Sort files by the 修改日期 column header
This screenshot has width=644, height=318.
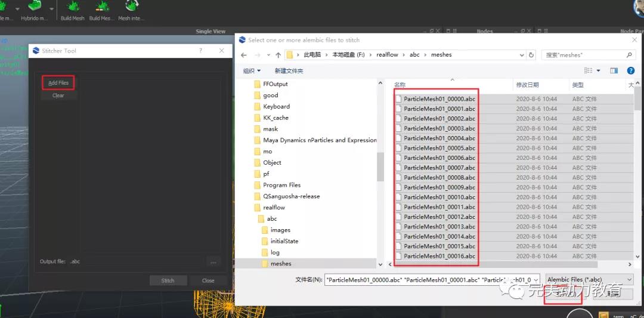click(x=528, y=85)
